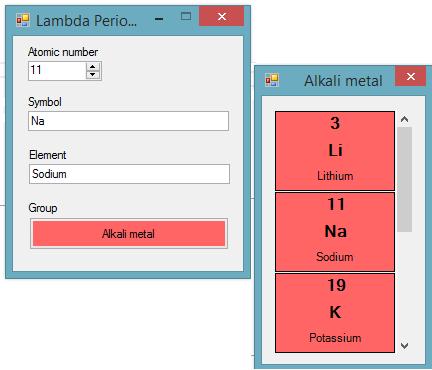432x370 pixels.
Task: Click the scrollbar up arrow in element list
Action: 405,119
